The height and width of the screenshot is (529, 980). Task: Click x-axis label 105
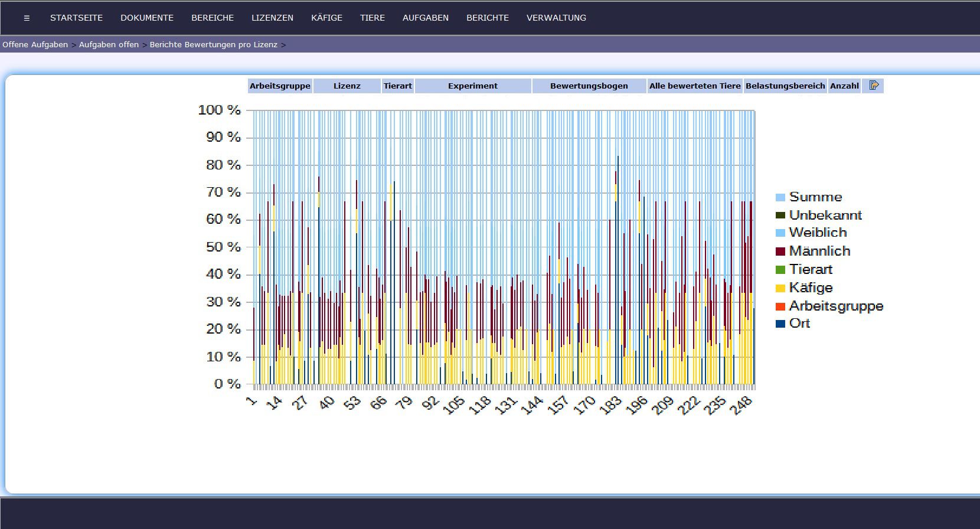click(x=453, y=405)
